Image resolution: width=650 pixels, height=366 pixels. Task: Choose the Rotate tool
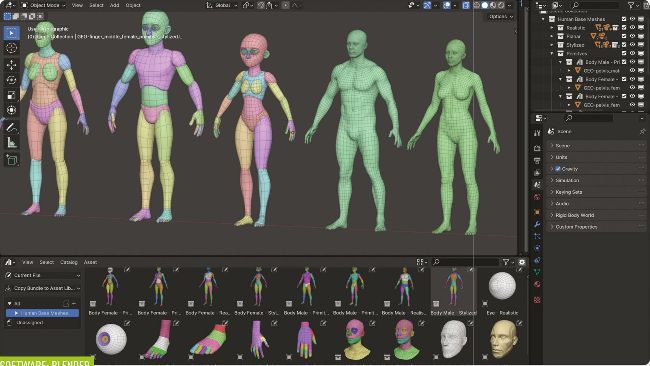[x=12, y=80]
